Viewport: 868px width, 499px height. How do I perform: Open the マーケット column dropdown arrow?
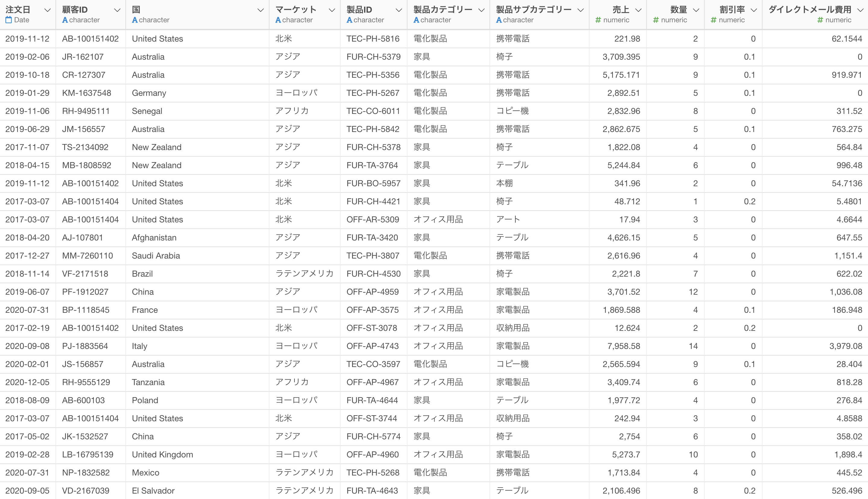click(332, 10)
